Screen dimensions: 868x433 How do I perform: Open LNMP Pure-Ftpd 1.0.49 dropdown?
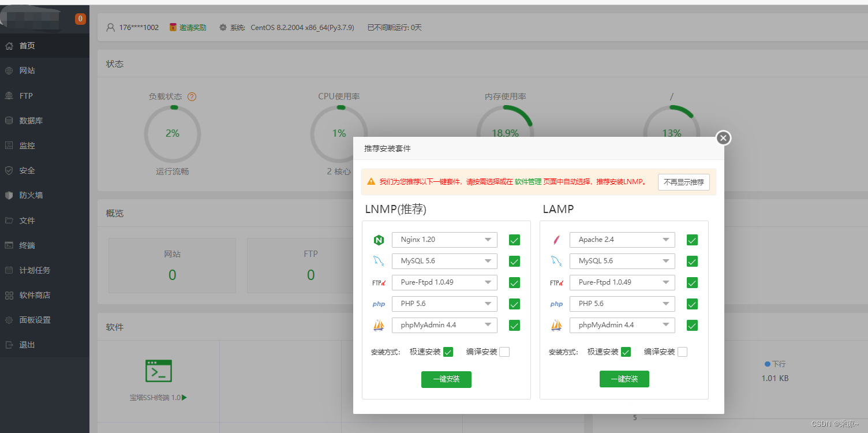tap(444, 282)
